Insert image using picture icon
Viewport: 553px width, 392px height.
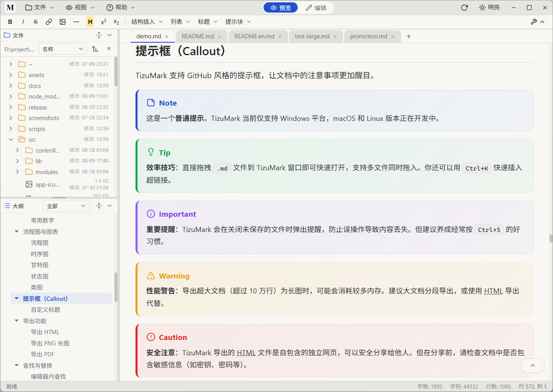(x=63, y=22)
